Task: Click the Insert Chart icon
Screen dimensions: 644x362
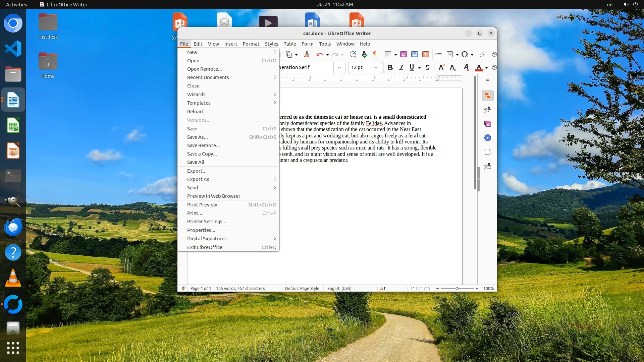Action: pos(415,54)
